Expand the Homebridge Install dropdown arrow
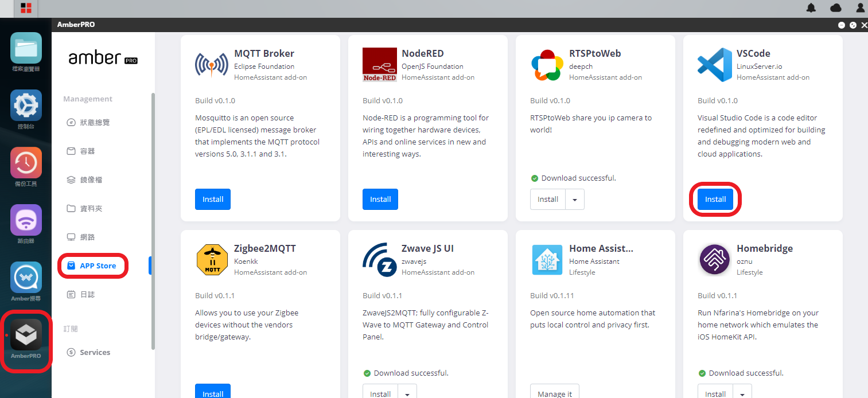Image resolution: width=868 pixels, height=398 pixels. 742,391
